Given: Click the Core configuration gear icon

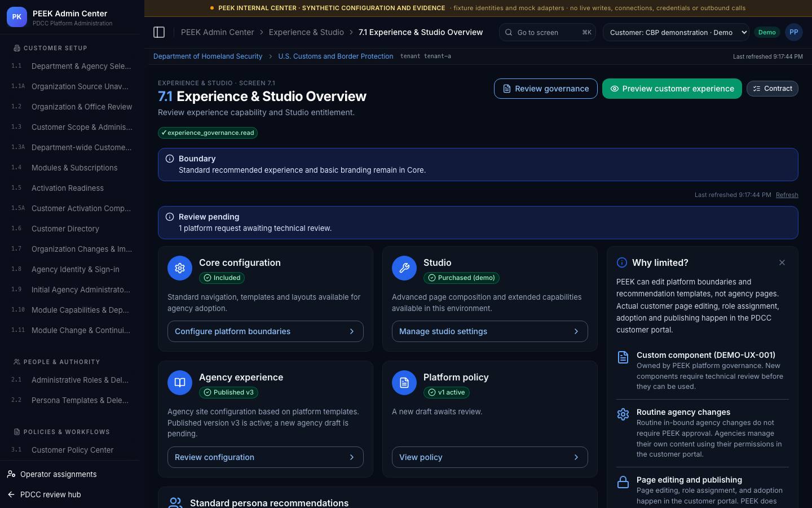Looking at the screenshot, I should tap(180, 268).
